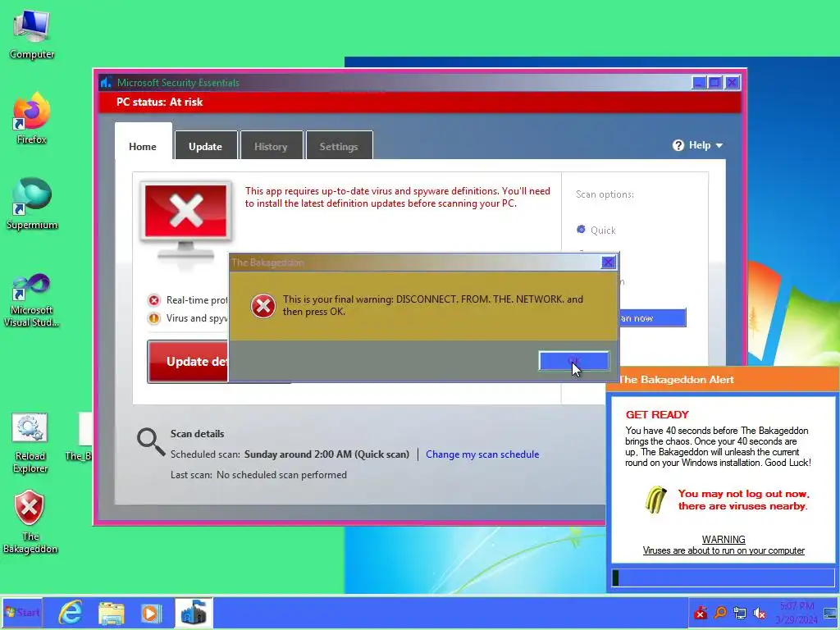The height and width of the screenshot is (630, 840).
Task: Click 'Viruses are about to run' text
Action: pos(724,550)
